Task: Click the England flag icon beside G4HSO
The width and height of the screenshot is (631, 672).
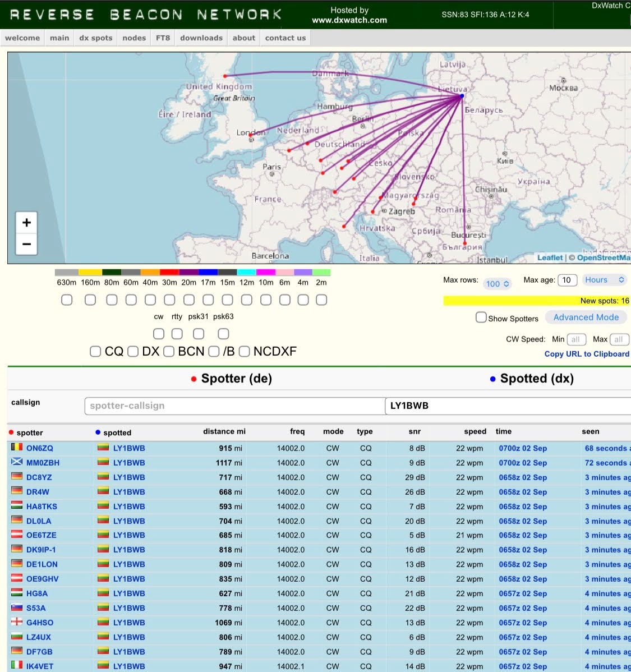Action: (17, 622)
